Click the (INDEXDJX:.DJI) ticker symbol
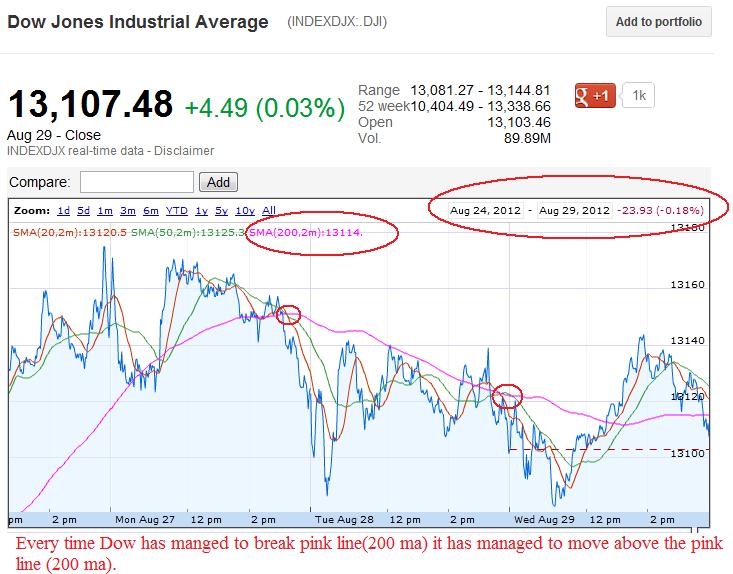Image resolution: width=733 pixels, height=574 pixels. (337, 22)
